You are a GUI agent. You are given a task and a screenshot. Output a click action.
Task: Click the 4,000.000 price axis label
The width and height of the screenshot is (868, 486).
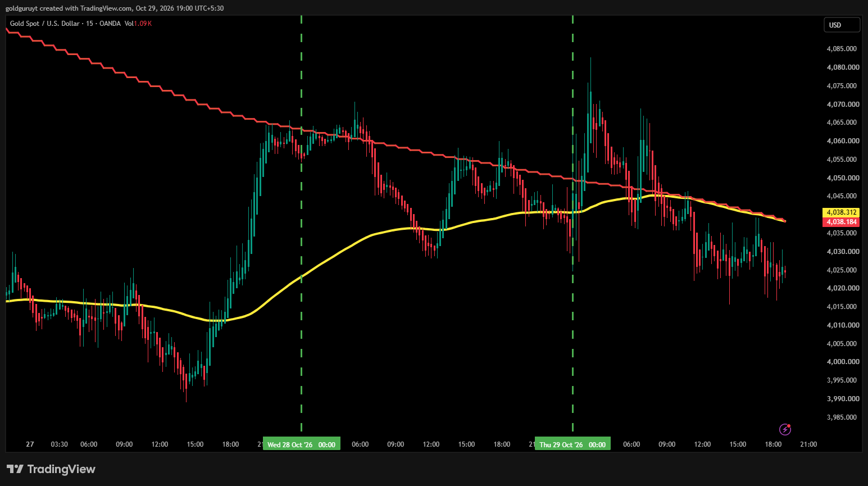(x=843, y=362)
